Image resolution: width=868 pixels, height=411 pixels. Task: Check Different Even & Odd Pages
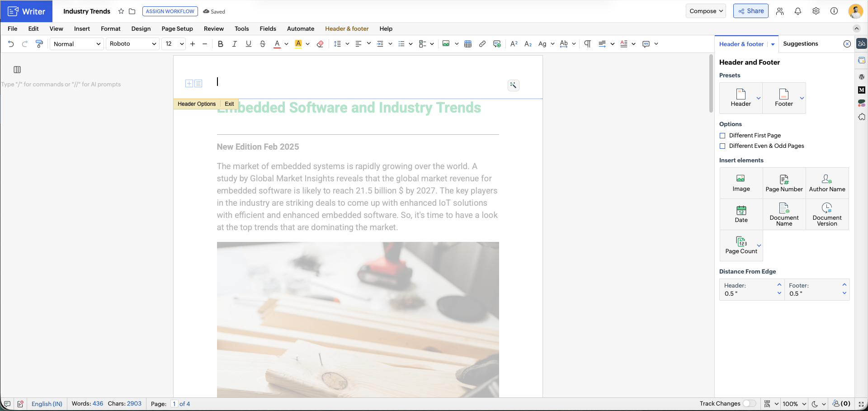tap(722, 146)
